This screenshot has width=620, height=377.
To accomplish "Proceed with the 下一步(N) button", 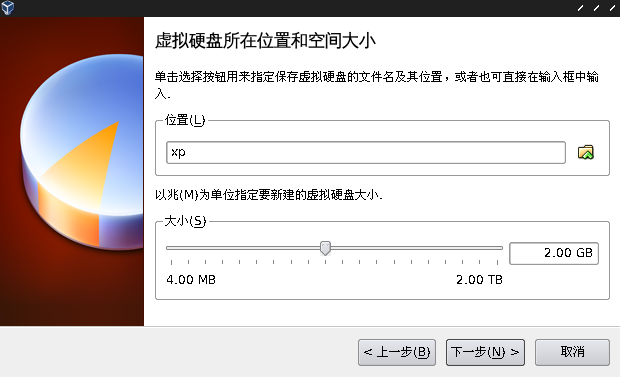I will coord(485,352).
